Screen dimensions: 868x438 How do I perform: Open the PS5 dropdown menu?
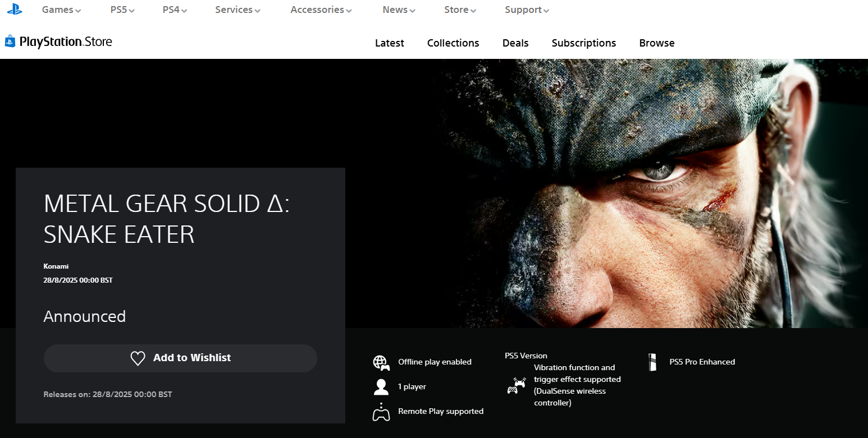[x=121, y=10]
